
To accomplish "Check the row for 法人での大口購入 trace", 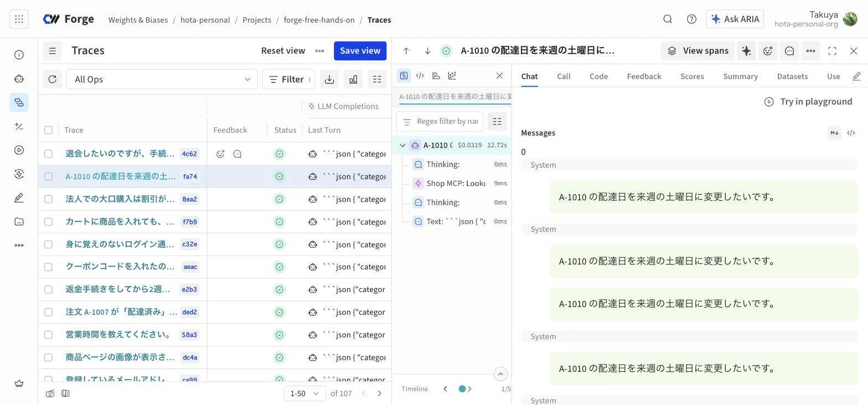I will pos(48,199).
